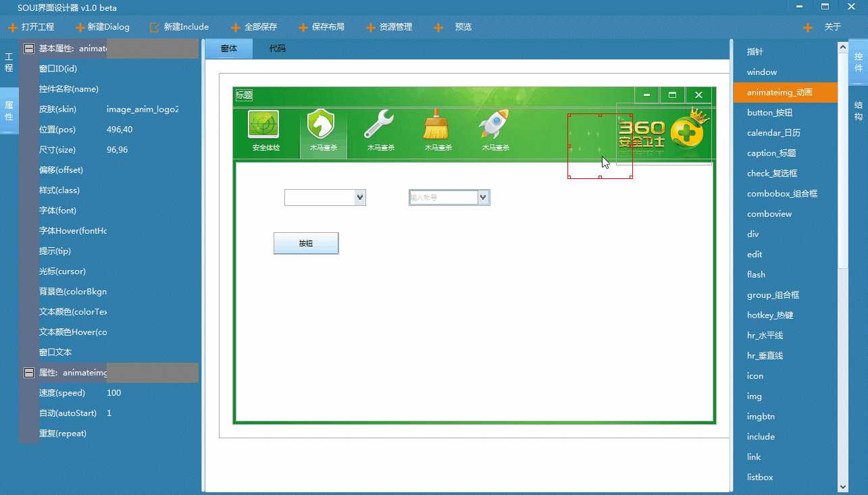Open the 输入帐号 combobox dropdown arrow
Image resolution: width=868 pixels, height=495 pixels.
pos(483,197)
